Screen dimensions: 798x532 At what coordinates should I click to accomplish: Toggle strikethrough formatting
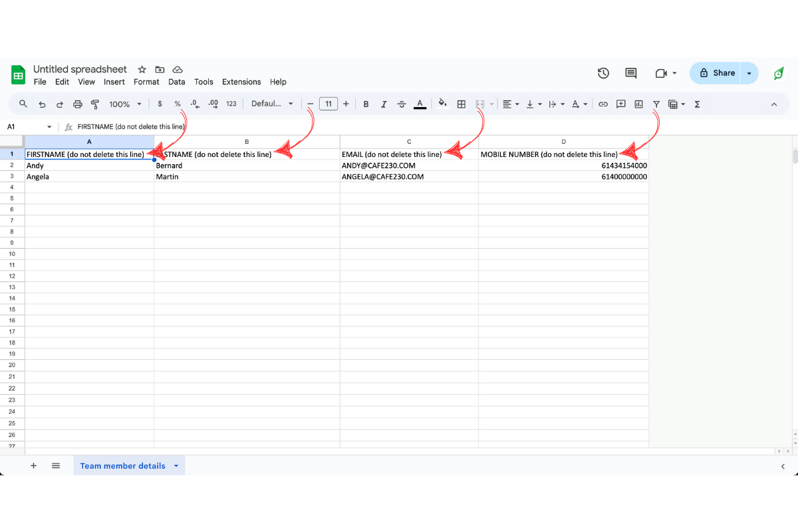point(402,104)
